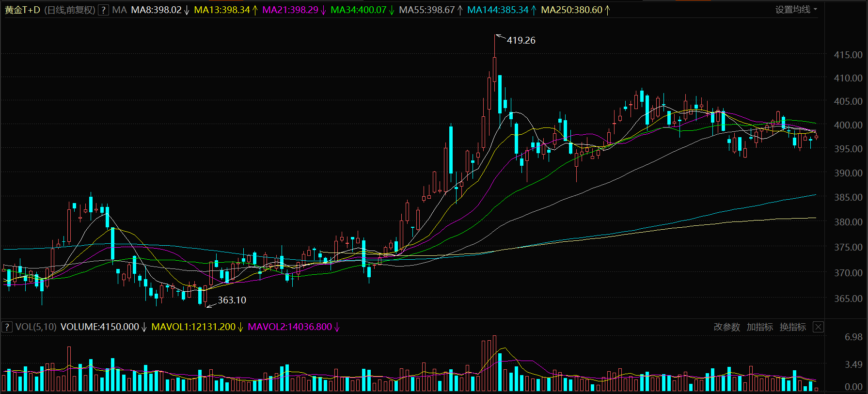868x394 pixels.
Task: Click the 6.98 volume axis label
Action: (x=853, y=337)
